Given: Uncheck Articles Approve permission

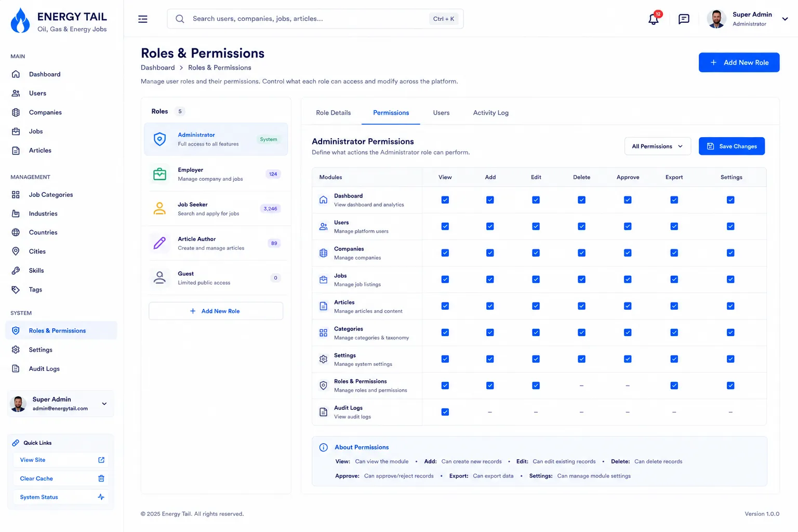Looking at the screenshot, I should point(628,306).
